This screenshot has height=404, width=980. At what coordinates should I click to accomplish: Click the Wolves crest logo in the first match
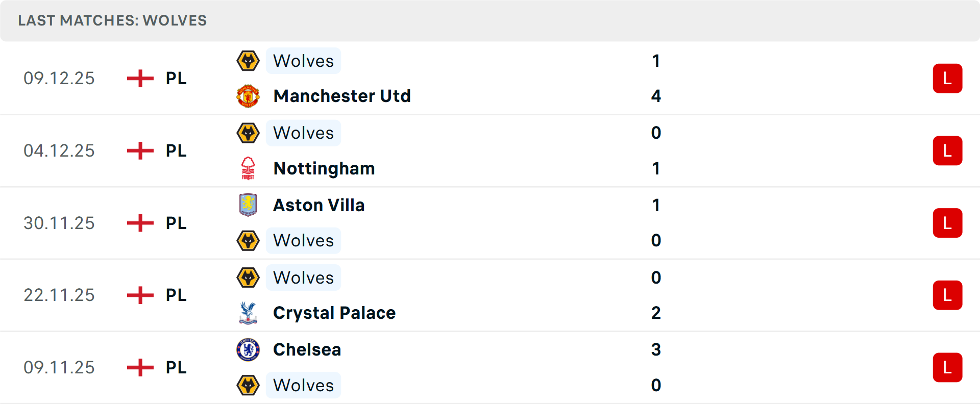coord(248,61)
